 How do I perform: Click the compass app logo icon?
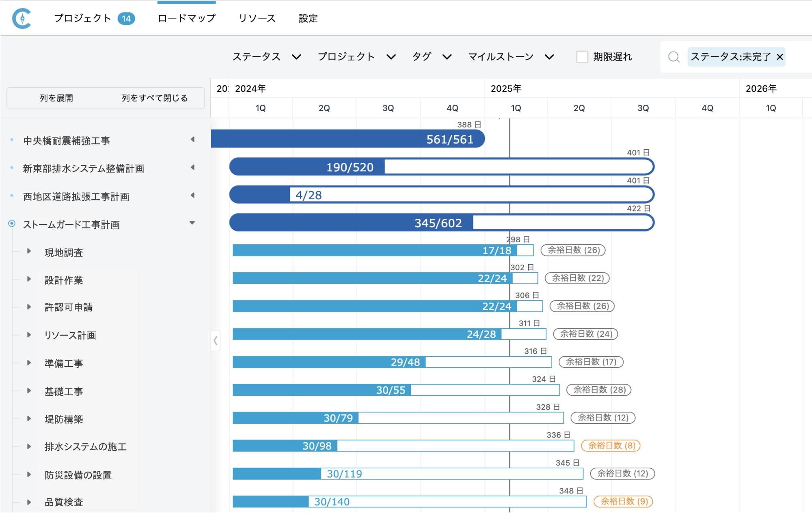click(x=22, y=18)
